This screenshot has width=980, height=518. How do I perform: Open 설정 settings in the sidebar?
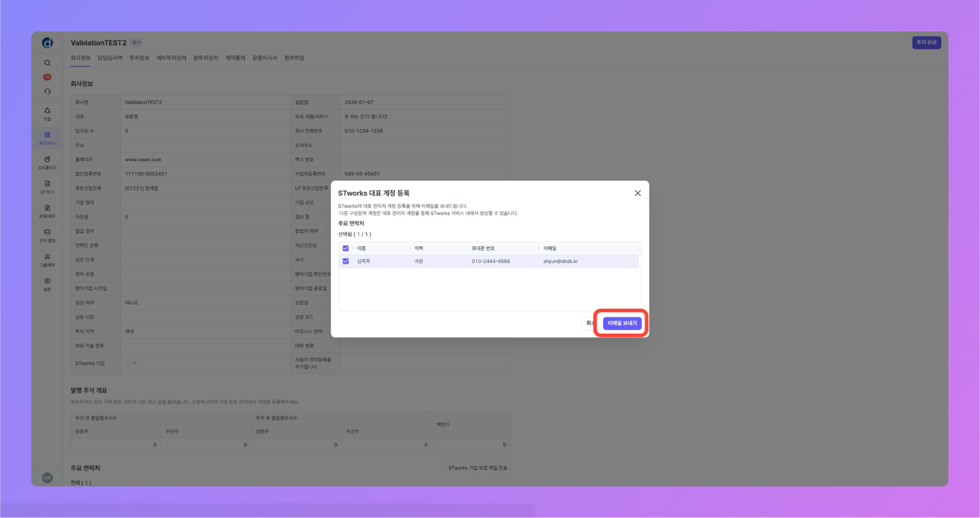pyautogui.click(x=47, y=284)
